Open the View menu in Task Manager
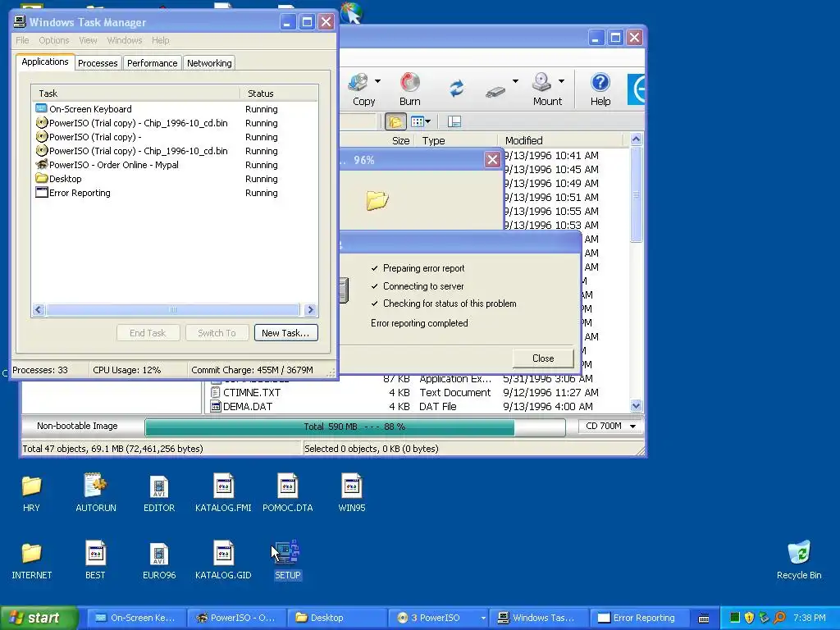This screenshot has height=630, width=840. click(88, 40)
